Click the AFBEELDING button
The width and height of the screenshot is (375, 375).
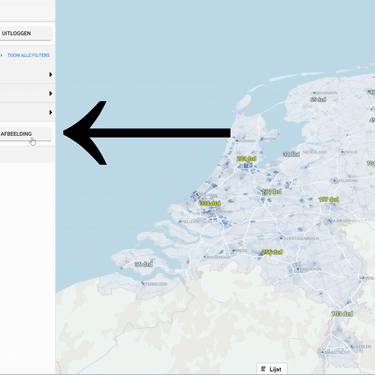click(x=26, y=134)
